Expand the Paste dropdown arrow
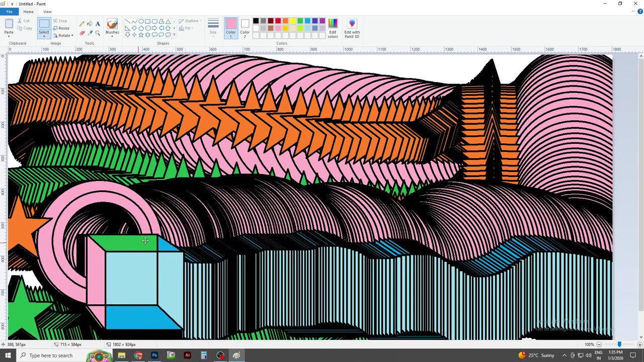Viewport: 644px width, 362px height. [9, 36]
